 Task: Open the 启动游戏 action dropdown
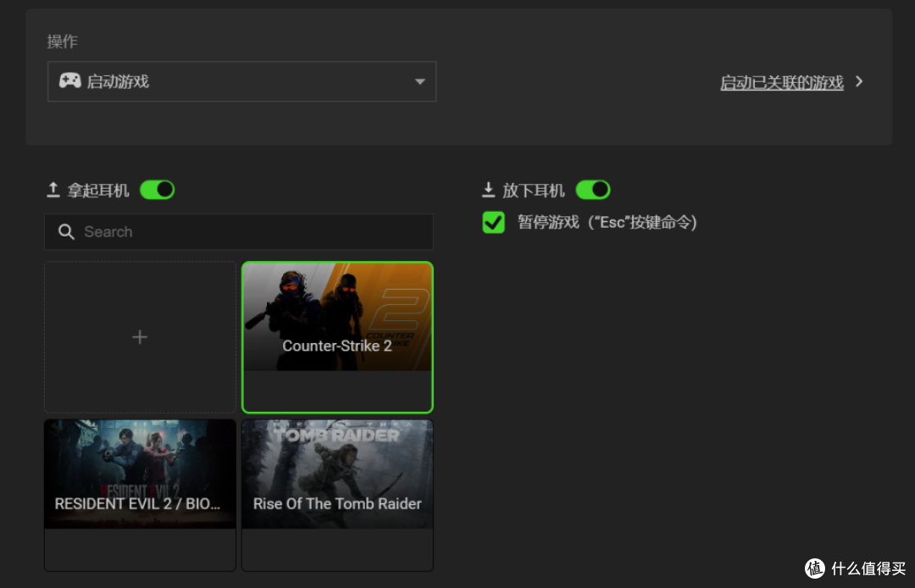pyautogui.click(x=241, y=81)
